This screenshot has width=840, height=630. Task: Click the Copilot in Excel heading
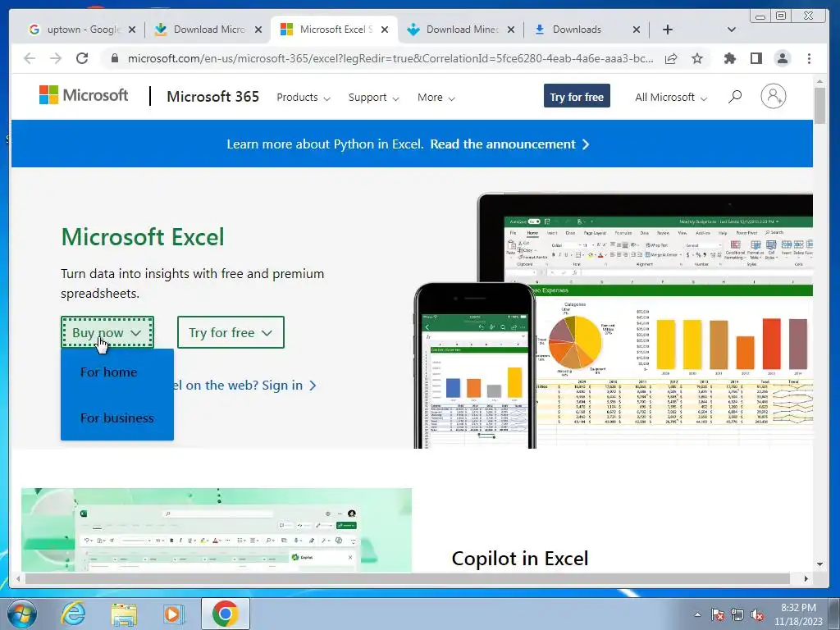click(x=519, y=558)
